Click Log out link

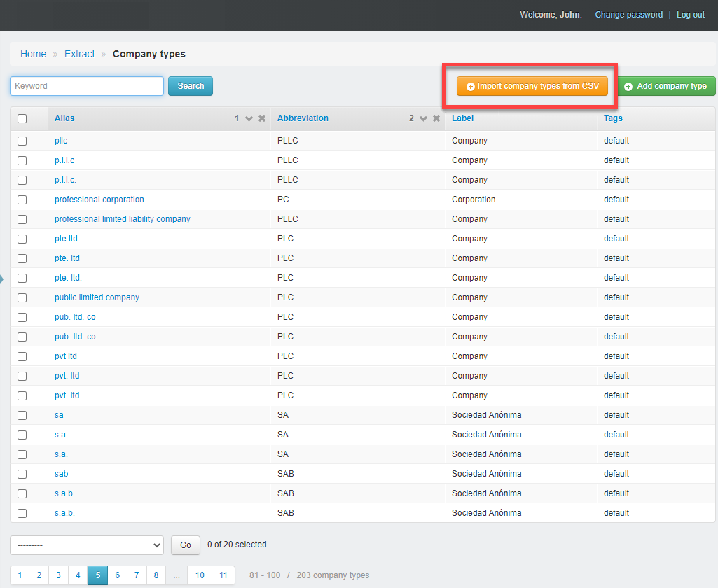[691, 15]
